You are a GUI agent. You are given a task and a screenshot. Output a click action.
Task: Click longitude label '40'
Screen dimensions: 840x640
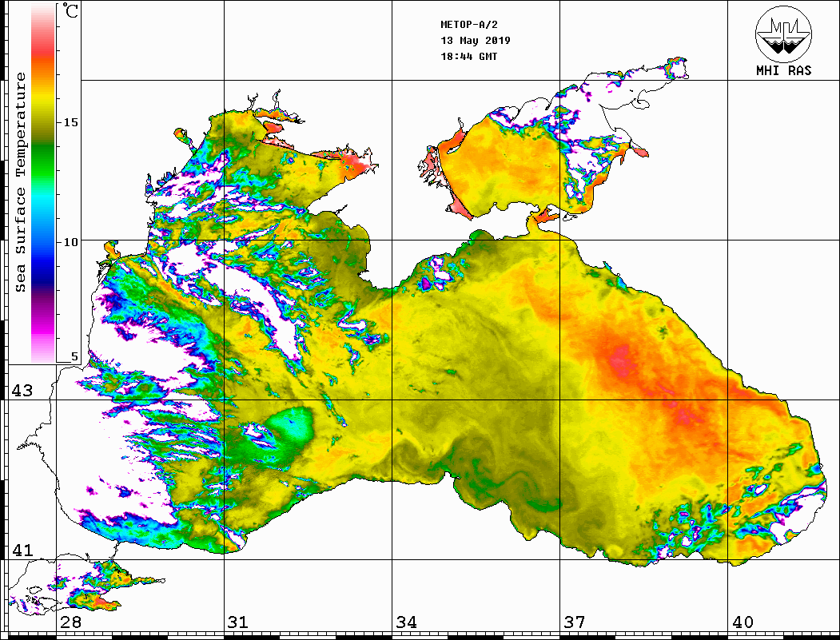pos(742,622)
